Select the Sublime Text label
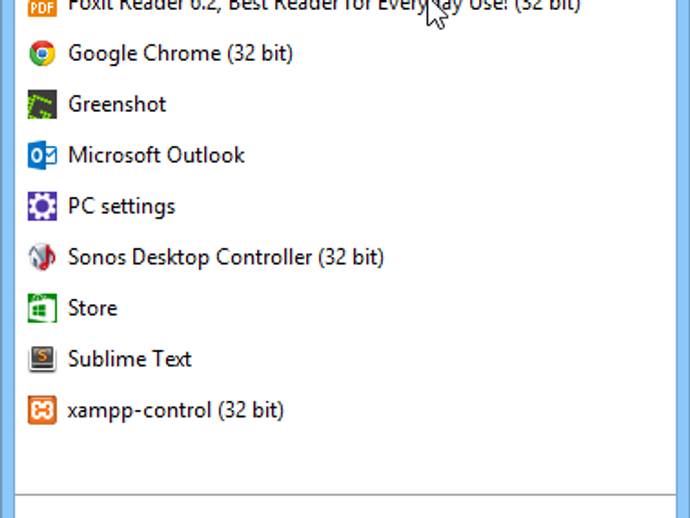This screenshot has height=518, width=690. point(129,360)
